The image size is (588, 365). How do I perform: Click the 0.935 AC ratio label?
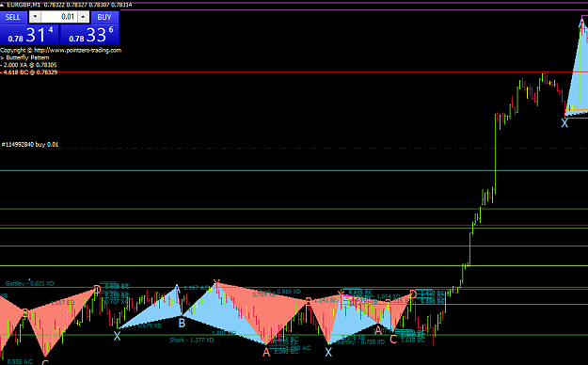20,362
